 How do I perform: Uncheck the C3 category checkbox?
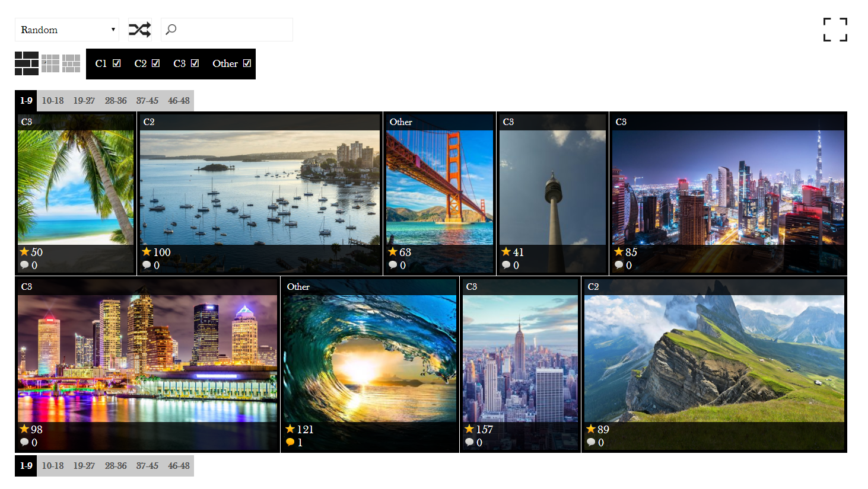(x=195, y=63)
